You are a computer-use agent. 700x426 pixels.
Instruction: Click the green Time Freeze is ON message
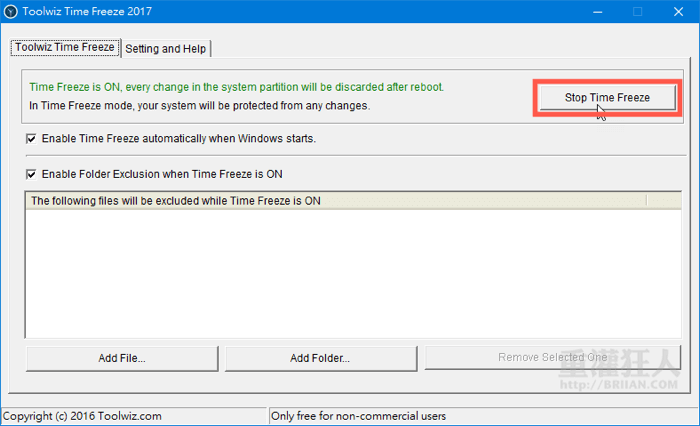click(x=236, y=87)
